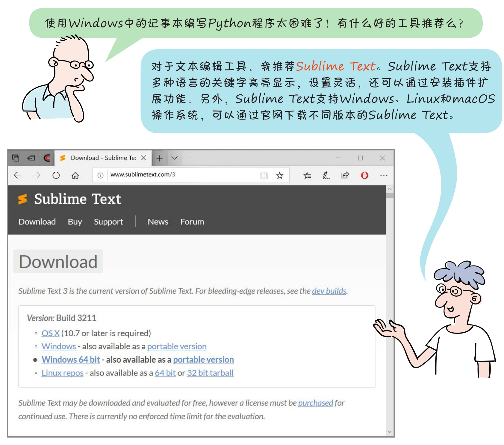The image size is (504, 445).
Task: Close the Download - Sublime Text tab
Action: click(x=144, y=158)
